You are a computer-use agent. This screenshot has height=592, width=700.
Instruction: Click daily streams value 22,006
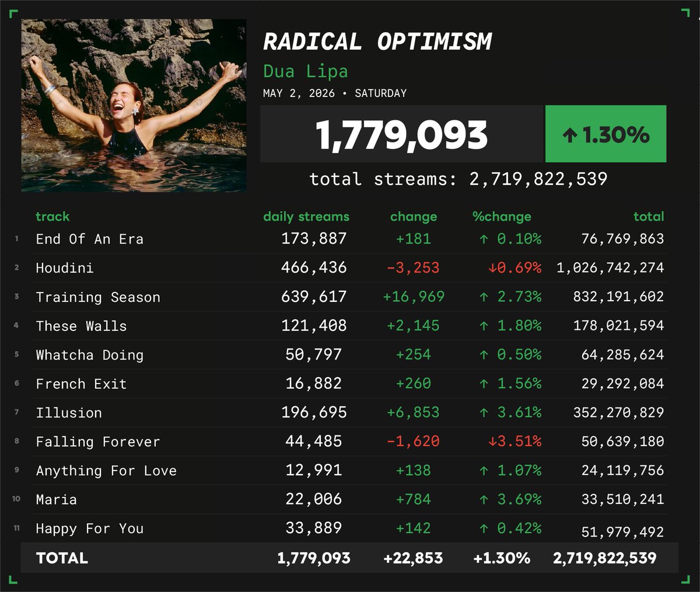[314, 499]
